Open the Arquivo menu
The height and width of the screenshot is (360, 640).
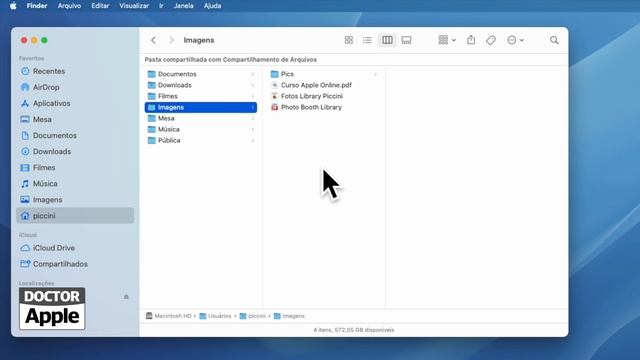coord(69,6)
